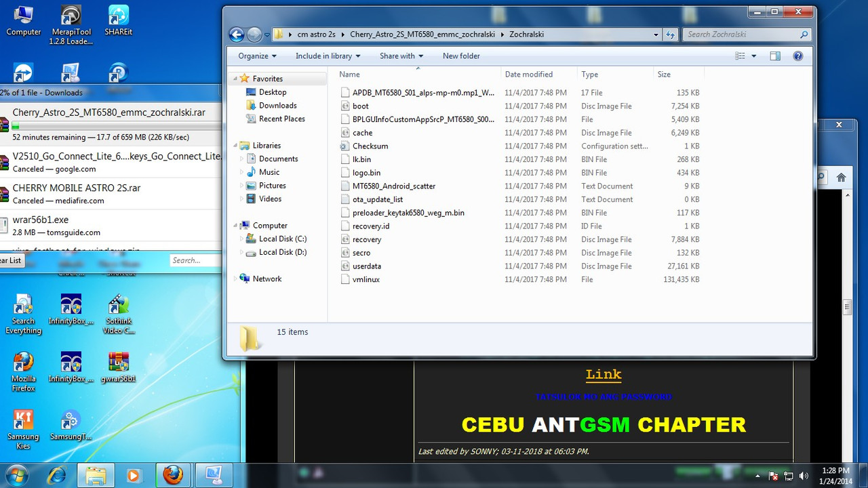The width and height of the screenshot is (868, 488).
Task: Sort by Date modified column
Action: click(529, 75)
